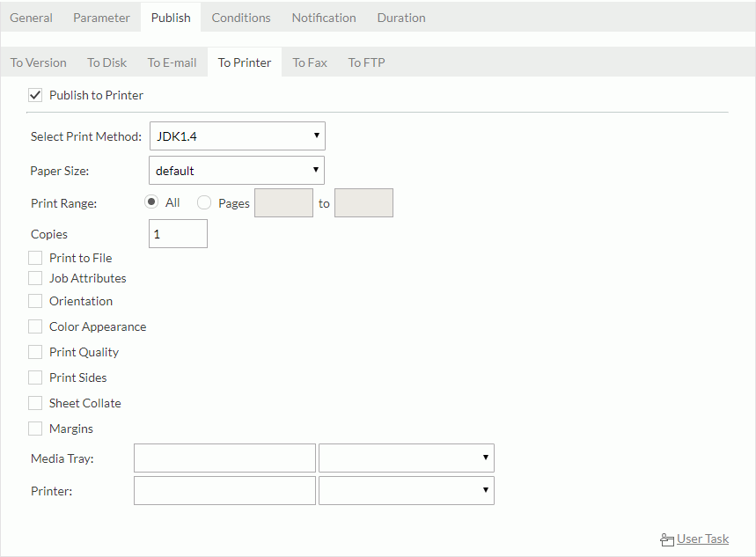Check the Print Quality option
Image resolution: width=756 pixels, height=557 pixels.
35,352
